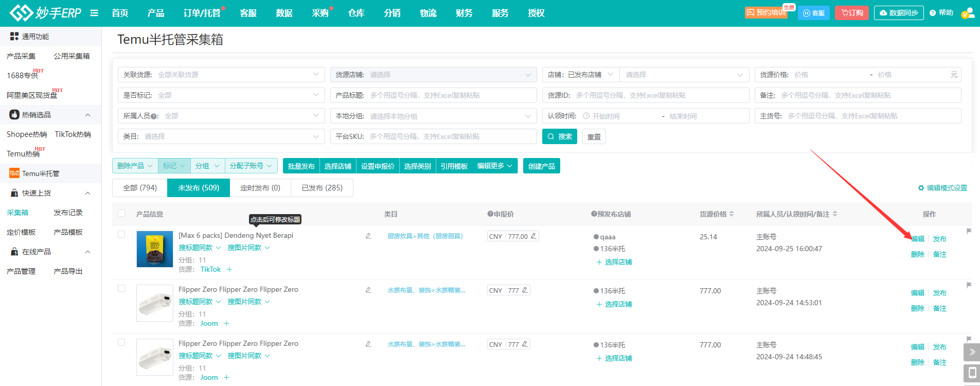Tick the checkbox for the Dendeng Nyet Berapi product
The image size is (980, 386).
121,234
